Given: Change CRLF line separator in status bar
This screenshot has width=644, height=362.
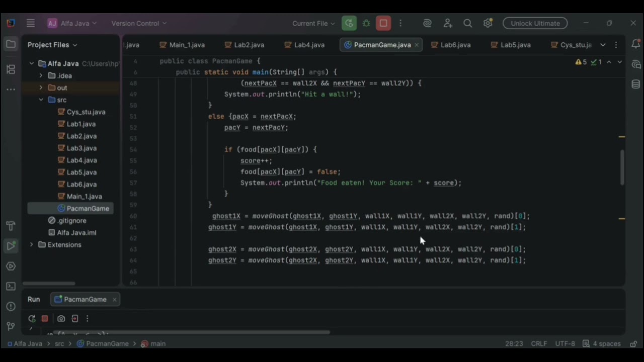Looking at the screenshot, I should 539,343.
